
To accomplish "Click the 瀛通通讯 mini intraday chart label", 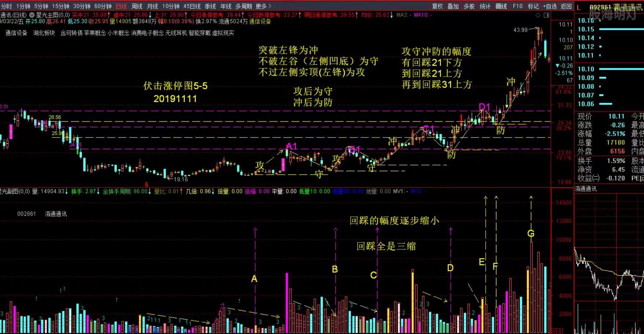I will [x=586, y=189].
